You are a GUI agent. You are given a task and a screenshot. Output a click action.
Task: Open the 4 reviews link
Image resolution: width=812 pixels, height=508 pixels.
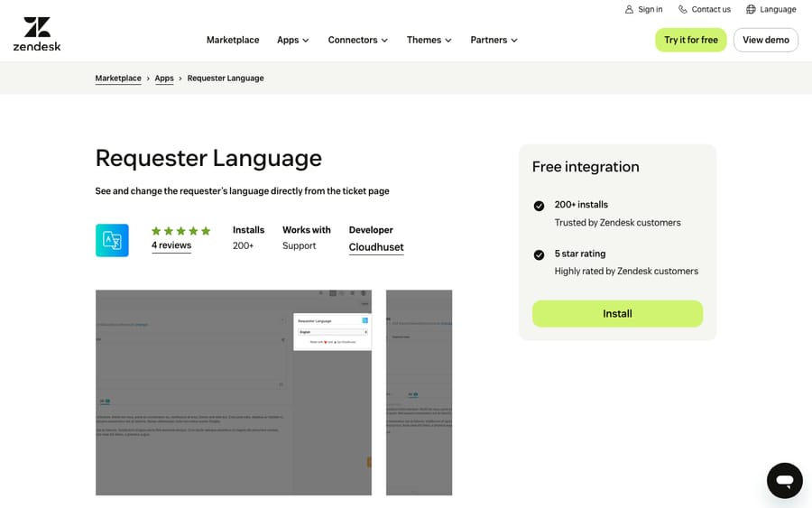(x=171, y=245)
